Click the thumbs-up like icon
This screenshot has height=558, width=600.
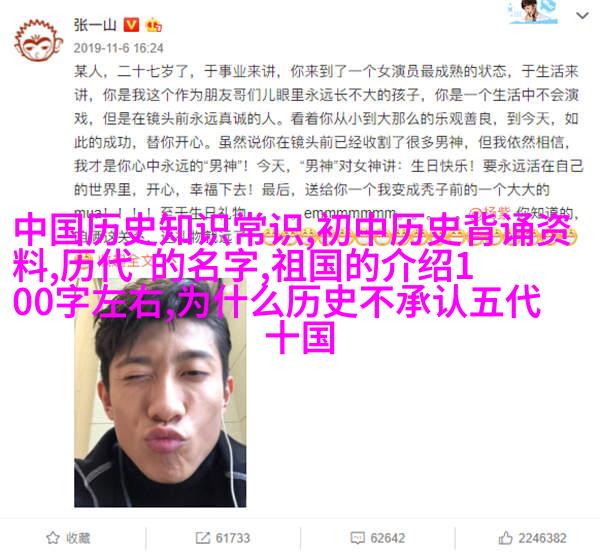point(505,538)
